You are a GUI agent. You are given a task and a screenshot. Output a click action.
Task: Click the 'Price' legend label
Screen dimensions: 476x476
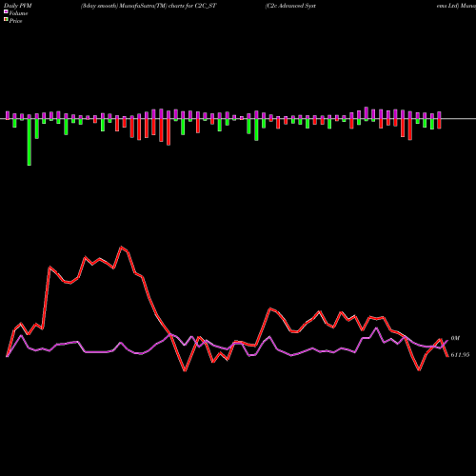coord(15,21)
